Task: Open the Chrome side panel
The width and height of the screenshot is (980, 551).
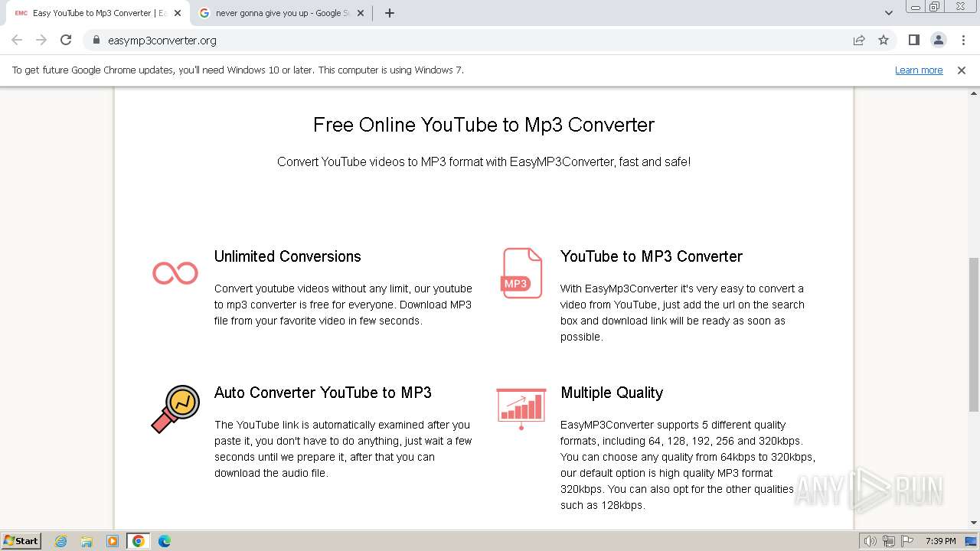Action: (913, 40)
